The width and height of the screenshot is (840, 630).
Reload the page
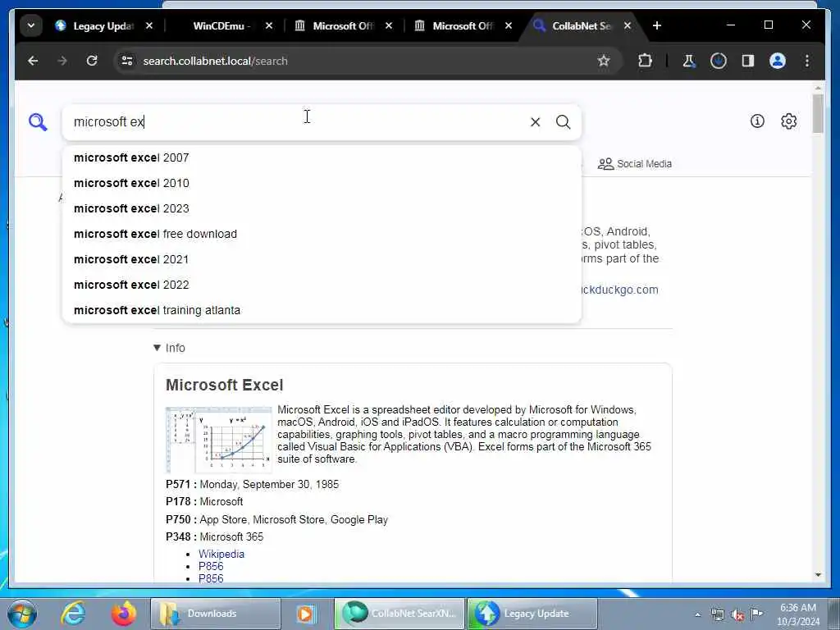click(92, 61)
